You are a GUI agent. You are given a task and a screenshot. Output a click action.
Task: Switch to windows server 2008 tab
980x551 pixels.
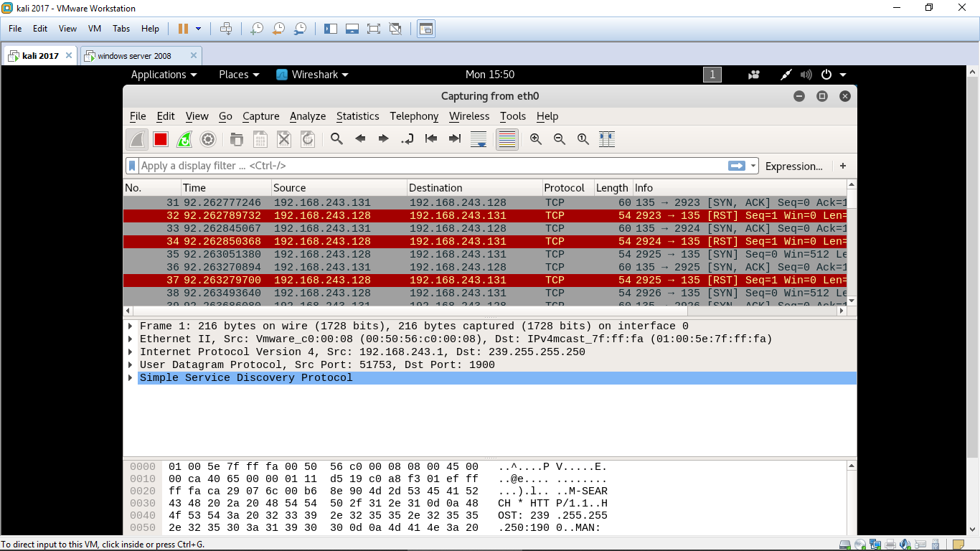click(x=134, y=55)
